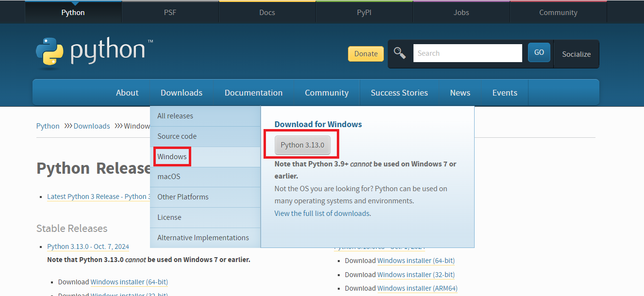Open the Documentation navigation menu
Image resolution: width=644 pixels, height=296 pixels.
pyautogui.click(x=253, y=93)
